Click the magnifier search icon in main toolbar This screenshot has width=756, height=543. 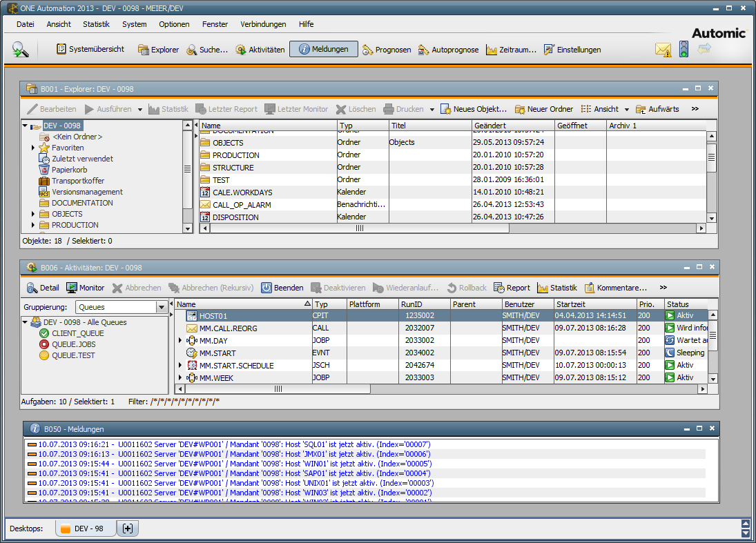pos(20,49)
